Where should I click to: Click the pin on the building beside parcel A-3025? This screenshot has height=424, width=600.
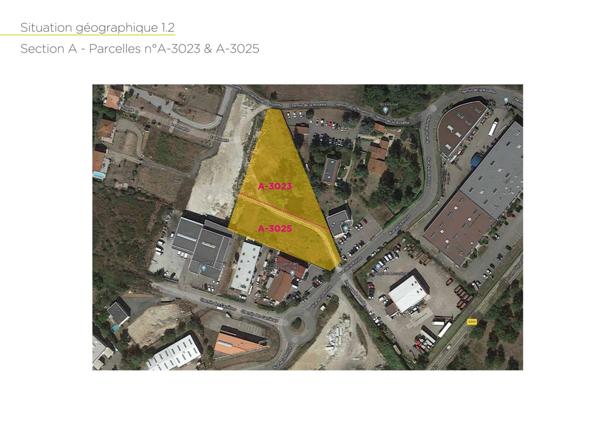(346, 229)
